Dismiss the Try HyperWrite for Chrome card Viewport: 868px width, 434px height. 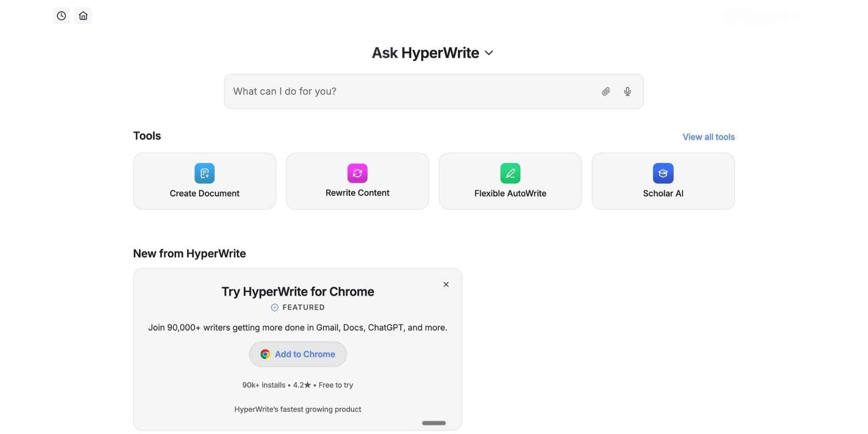[446, 284]
